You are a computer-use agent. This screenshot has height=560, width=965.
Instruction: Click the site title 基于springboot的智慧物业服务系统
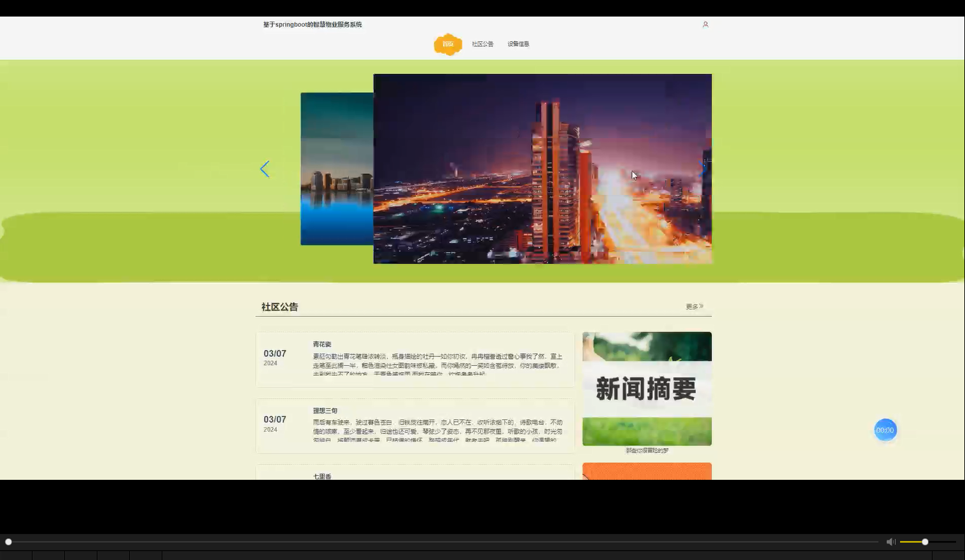pyautogui.click(x=313, y=24)
